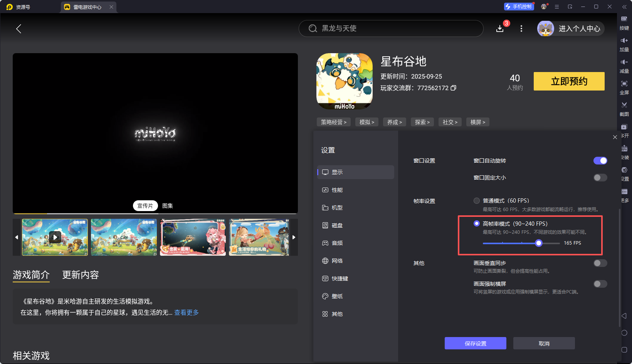
Task: Click 查看更多 to read full description
Action: coord(186,312)
